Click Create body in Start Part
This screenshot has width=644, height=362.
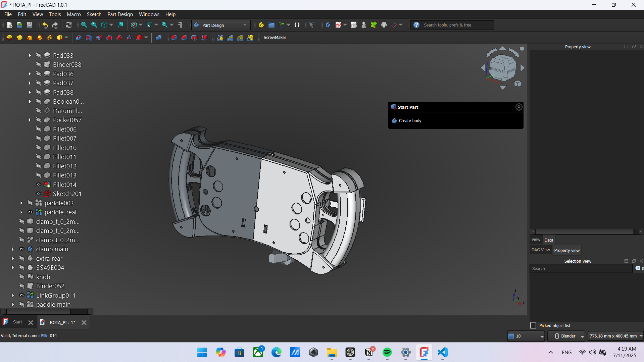pos(410,121)
